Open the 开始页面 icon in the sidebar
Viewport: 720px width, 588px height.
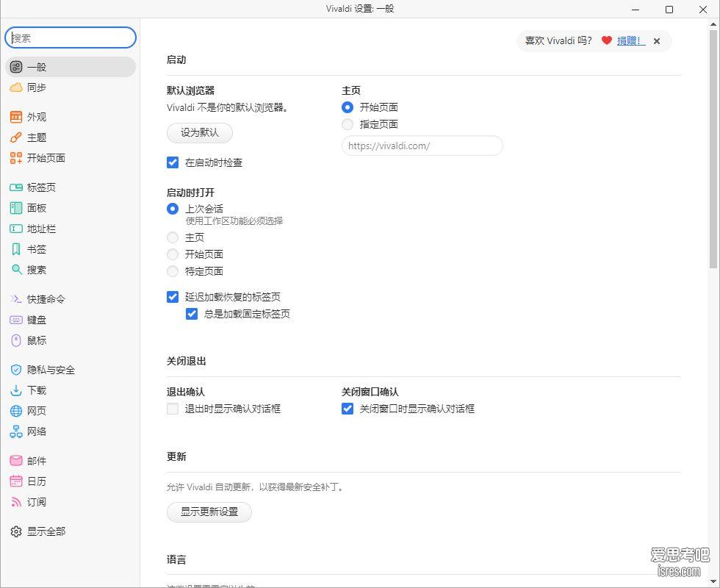pos(16,158)
